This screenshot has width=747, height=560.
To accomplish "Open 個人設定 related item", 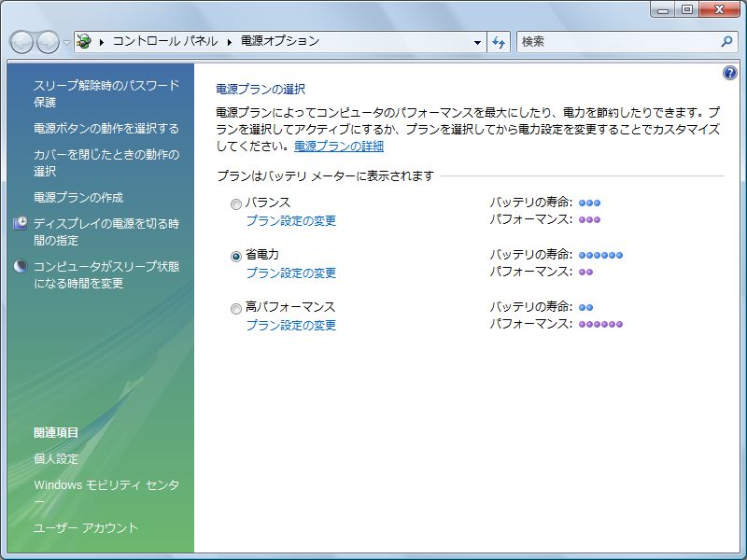I will 56,458.
